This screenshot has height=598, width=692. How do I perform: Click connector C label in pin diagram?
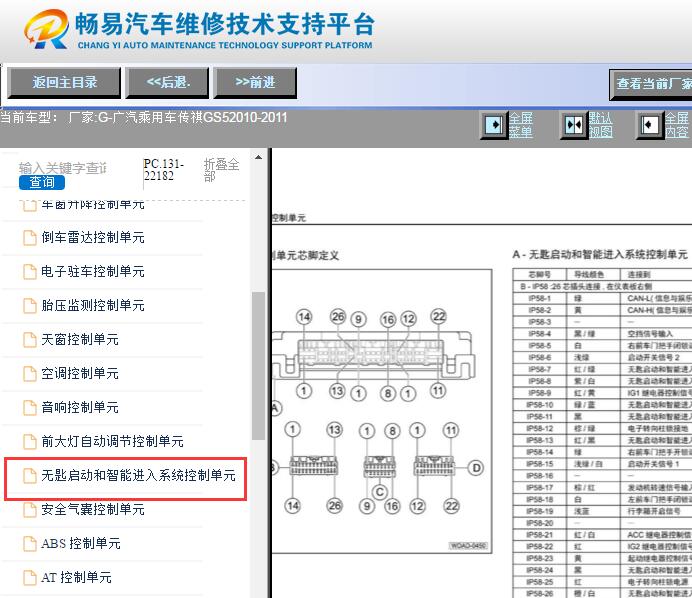380,492
